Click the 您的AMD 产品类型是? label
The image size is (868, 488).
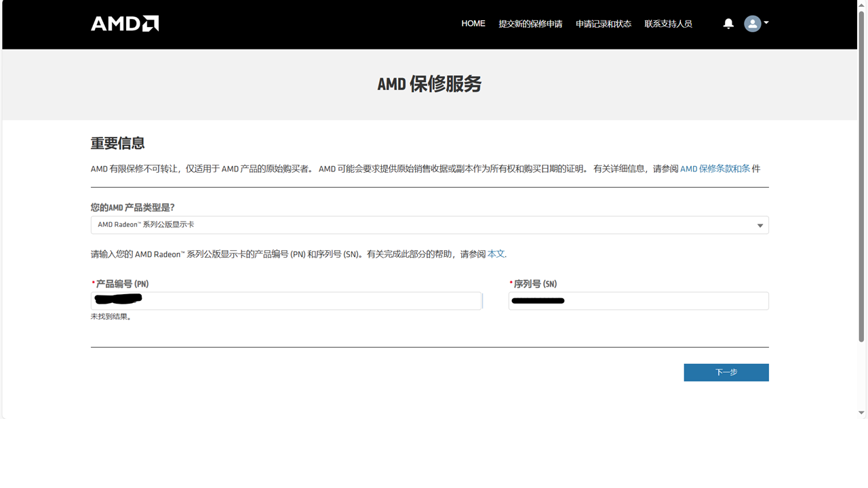point(133,207)
